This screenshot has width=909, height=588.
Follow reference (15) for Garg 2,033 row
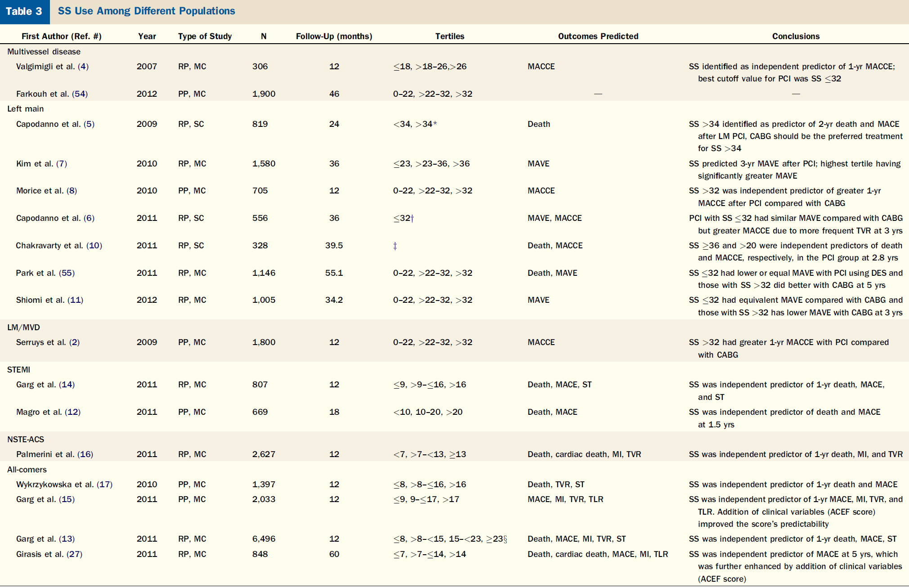coord(67,499)
